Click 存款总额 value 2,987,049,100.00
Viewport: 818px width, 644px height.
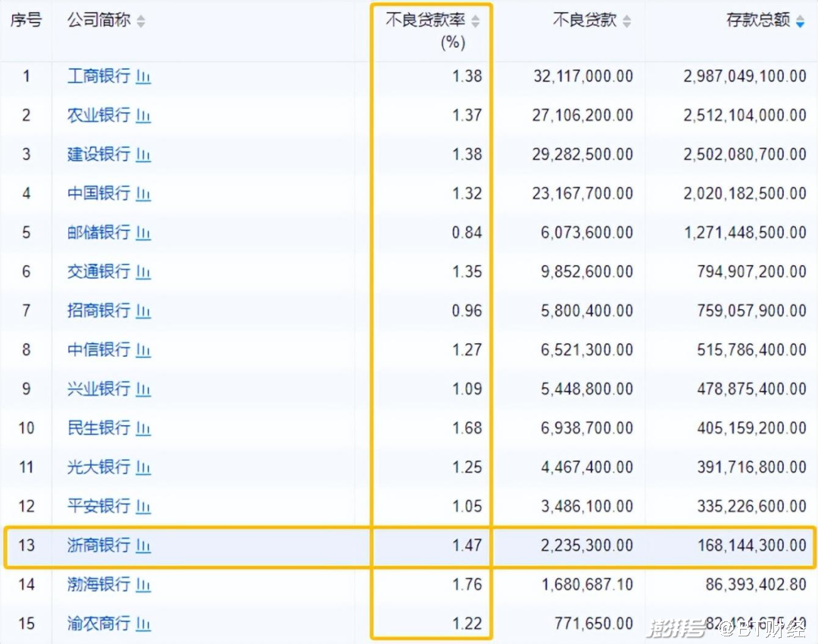[x=745, y=77]
